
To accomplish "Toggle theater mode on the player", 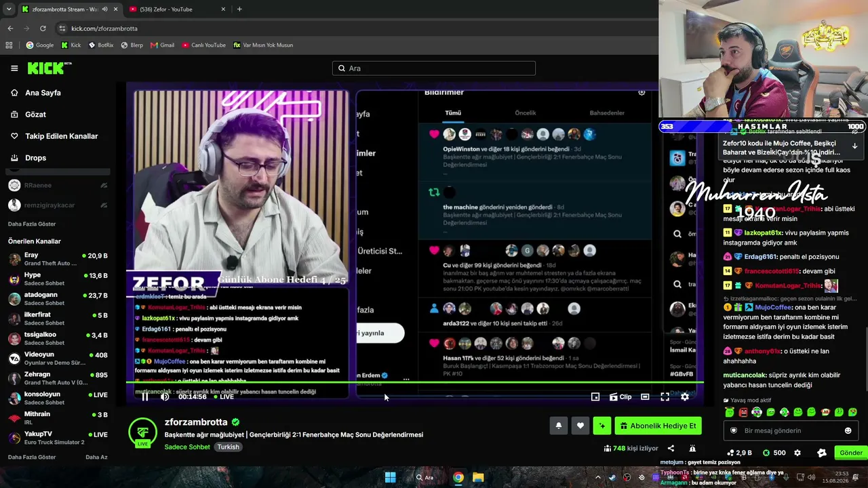I will (x=645, y=396).
